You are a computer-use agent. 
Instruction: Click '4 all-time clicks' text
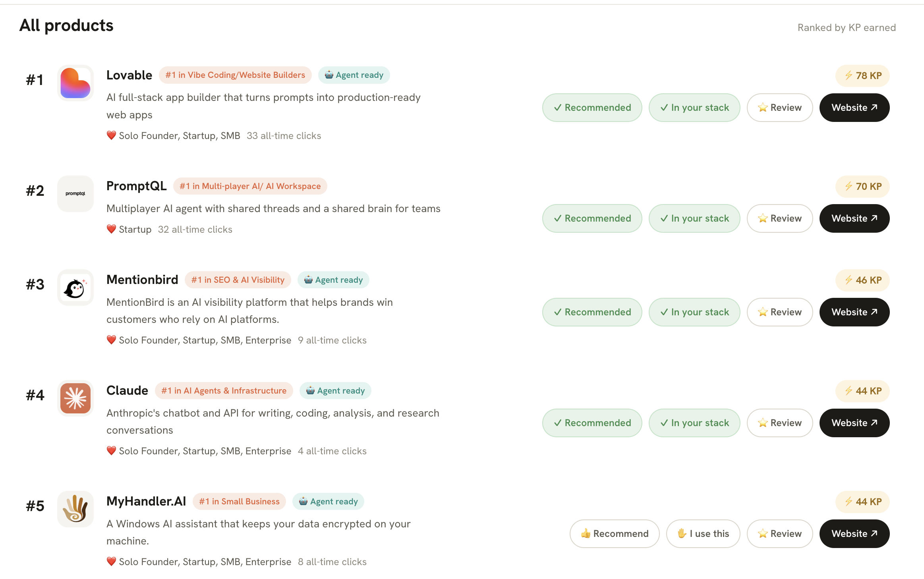coord(332,451)
